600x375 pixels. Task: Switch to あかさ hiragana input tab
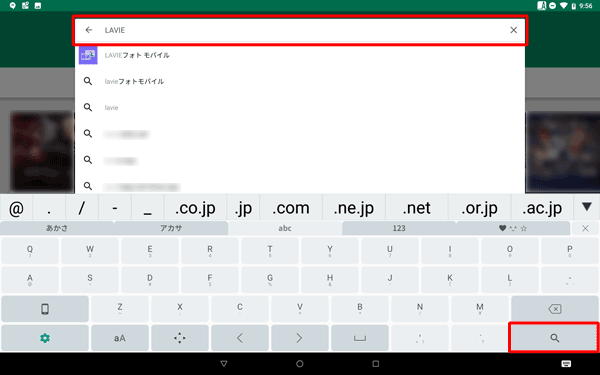point(57,228)
